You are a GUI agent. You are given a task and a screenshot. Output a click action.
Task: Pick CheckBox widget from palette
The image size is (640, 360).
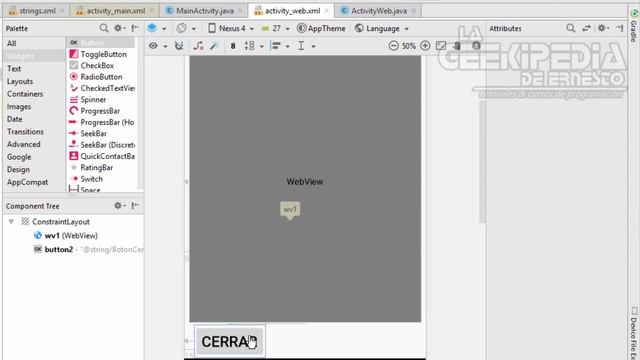101,65
